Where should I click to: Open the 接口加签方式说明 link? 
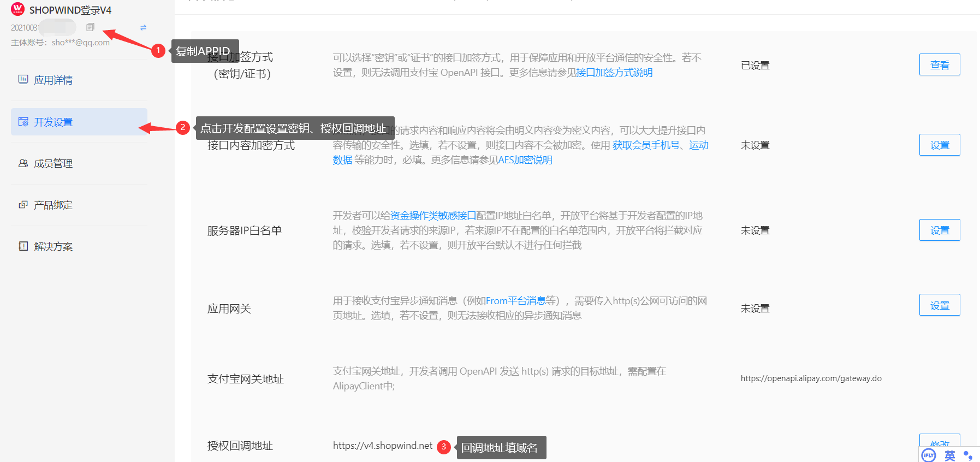tap(614, 73)
